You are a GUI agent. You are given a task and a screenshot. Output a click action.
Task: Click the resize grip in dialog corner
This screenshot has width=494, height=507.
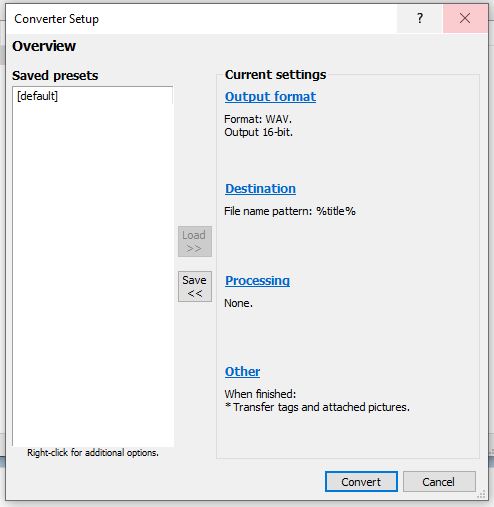coord(481,494)
